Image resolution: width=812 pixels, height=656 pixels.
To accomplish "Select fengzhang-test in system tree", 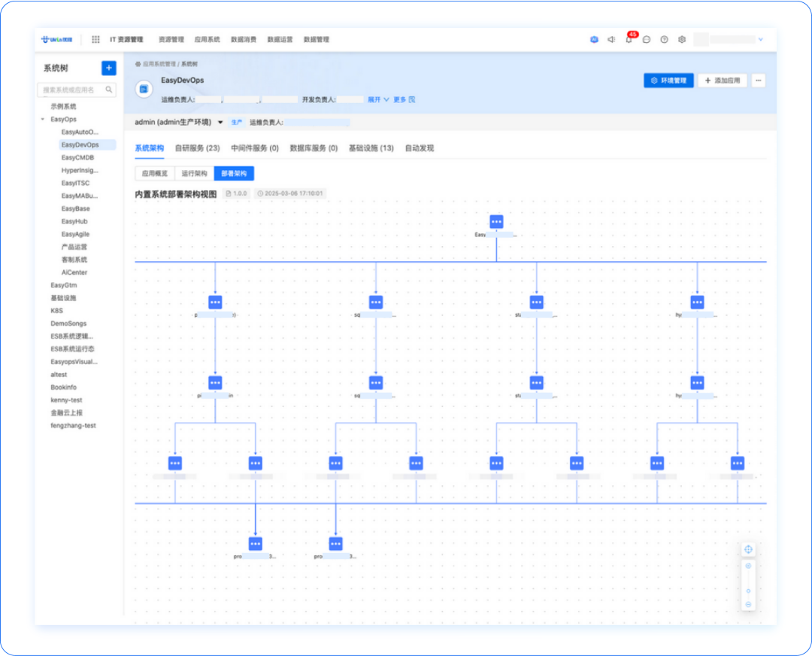I will click(x=73, y=425).
